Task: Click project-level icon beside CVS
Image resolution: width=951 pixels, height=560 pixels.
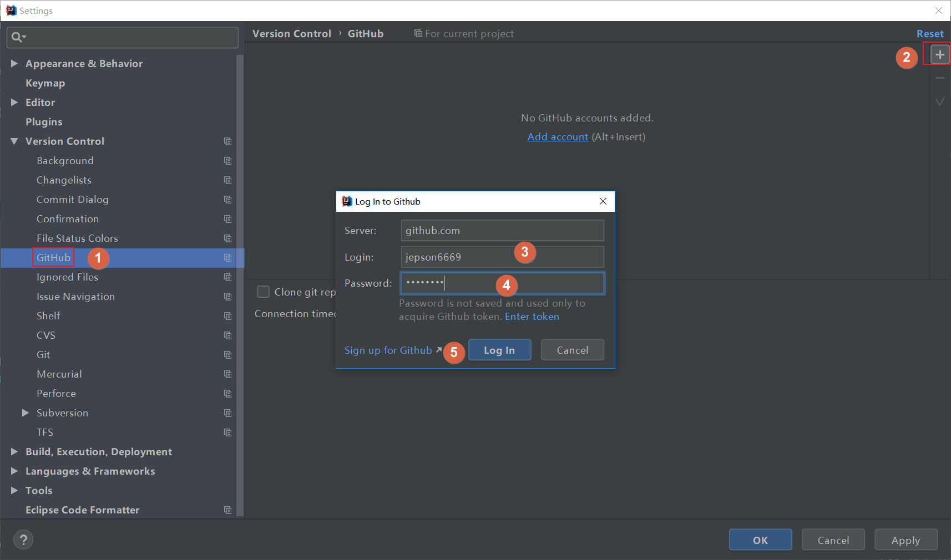Action: pyautogui.click(x=227, y=335)
